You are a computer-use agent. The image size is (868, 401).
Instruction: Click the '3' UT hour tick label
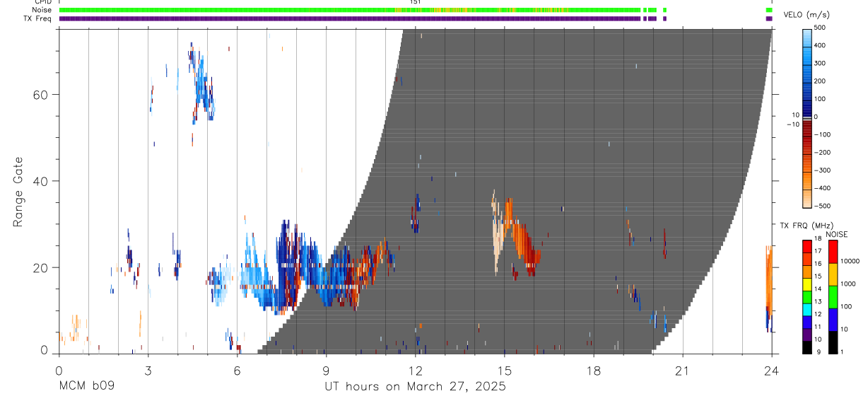pos(148,370)
